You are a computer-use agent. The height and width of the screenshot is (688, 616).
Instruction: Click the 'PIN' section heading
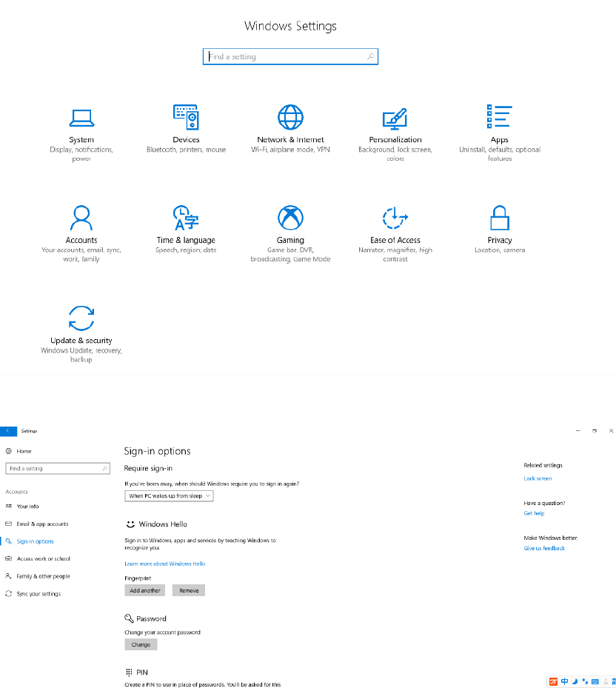coord(142,672)
